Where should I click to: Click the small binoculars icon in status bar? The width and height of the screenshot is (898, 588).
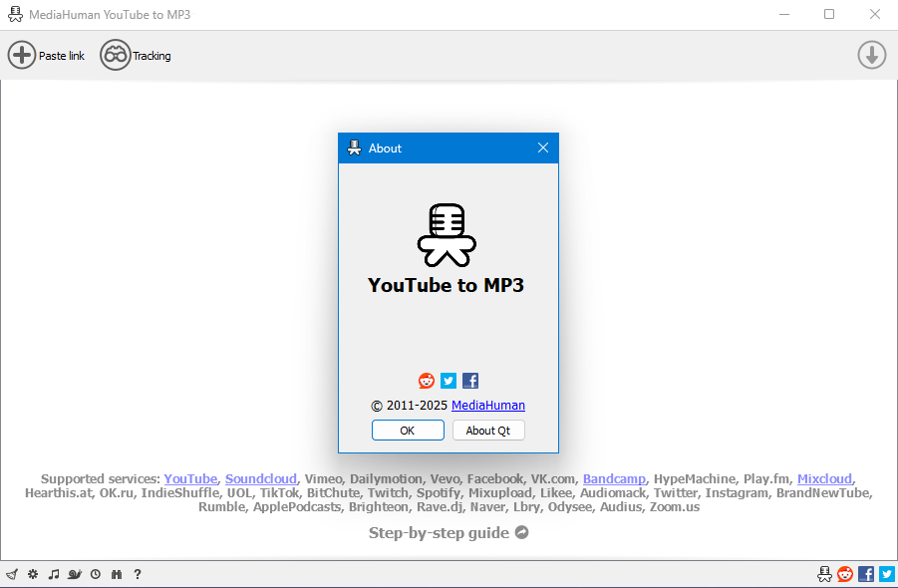pos(117,574)
